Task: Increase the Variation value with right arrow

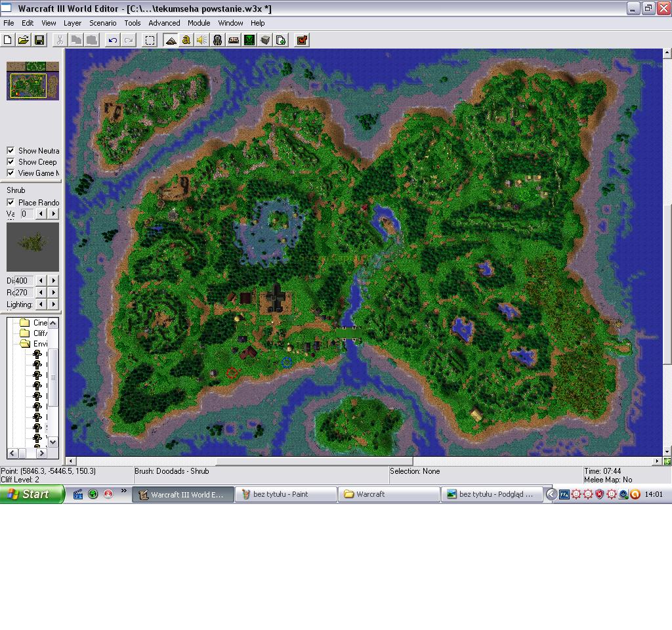Action: [54, 213]
